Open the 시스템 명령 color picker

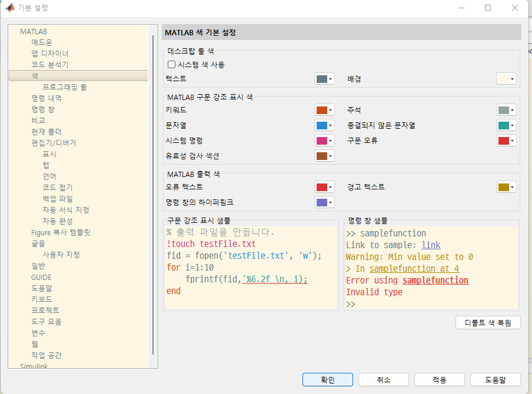pos(324,141)
